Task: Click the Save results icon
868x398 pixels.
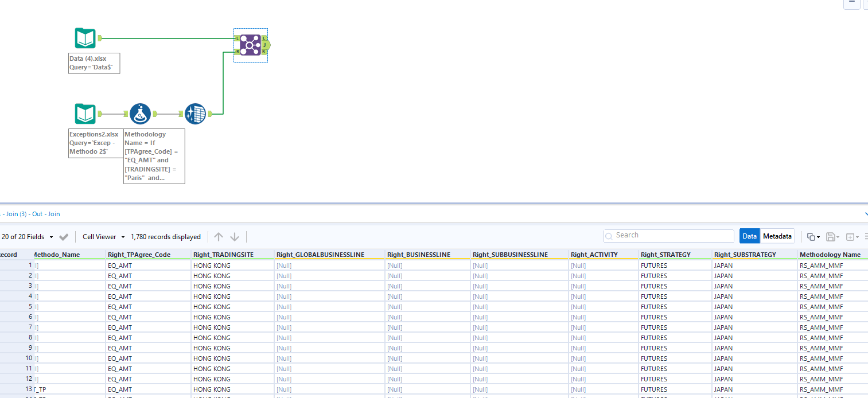Action: (x=830, y=237)
